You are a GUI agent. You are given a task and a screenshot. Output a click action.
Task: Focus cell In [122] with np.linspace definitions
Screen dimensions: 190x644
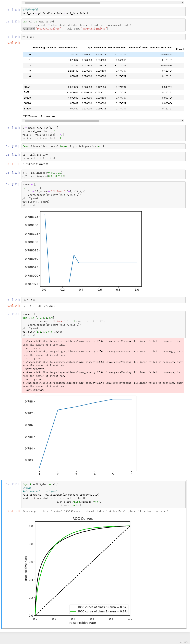point(104,174)
